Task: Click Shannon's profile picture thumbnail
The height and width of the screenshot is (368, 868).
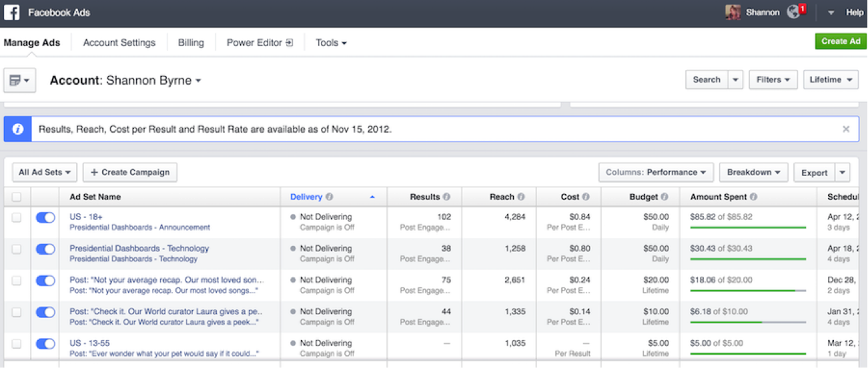Action: (733, 12)
